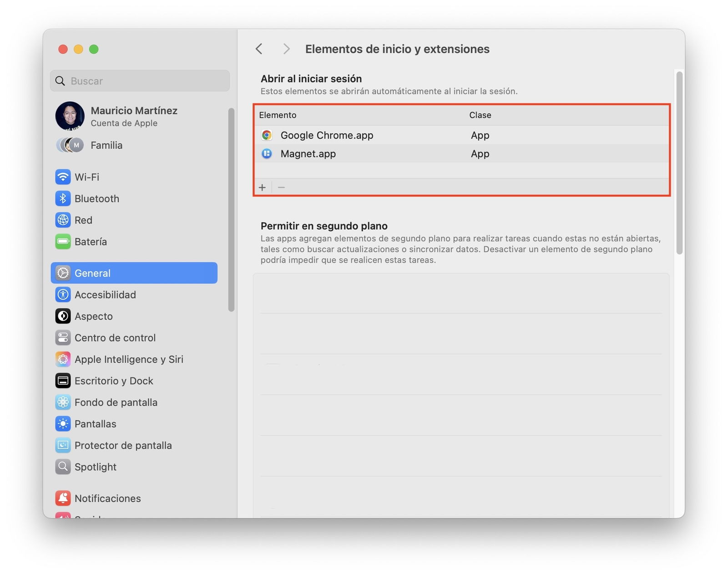The height and width of the screenshot is (575, 728).
Task: Select Fondo de pantalla icon
Action: pyautogui.click(x=63, y=402)
